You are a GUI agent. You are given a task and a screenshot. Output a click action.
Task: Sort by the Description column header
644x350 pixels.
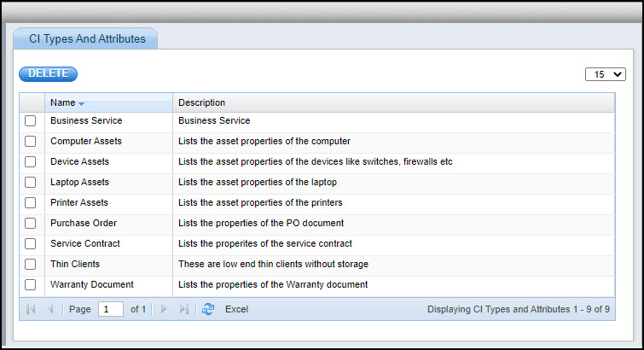pos(201,102)
